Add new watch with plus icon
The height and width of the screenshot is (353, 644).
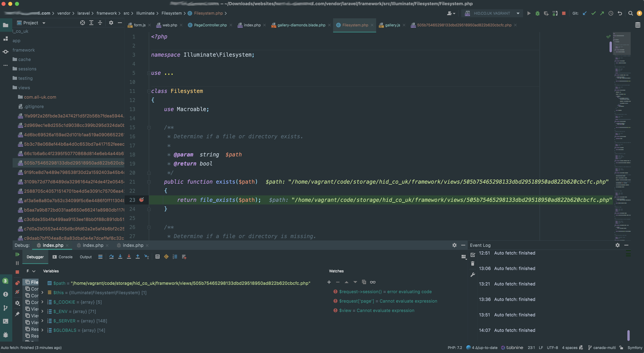click(329, 282)
